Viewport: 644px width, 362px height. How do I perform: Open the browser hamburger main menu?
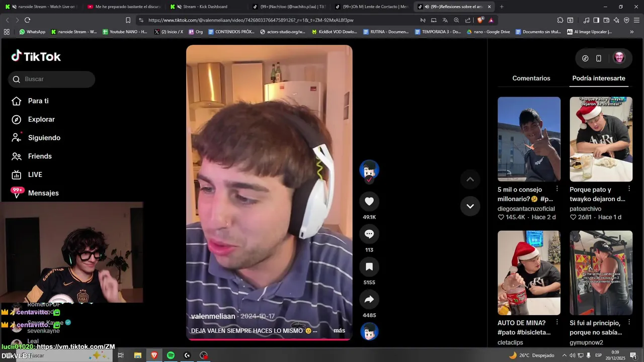636,20
